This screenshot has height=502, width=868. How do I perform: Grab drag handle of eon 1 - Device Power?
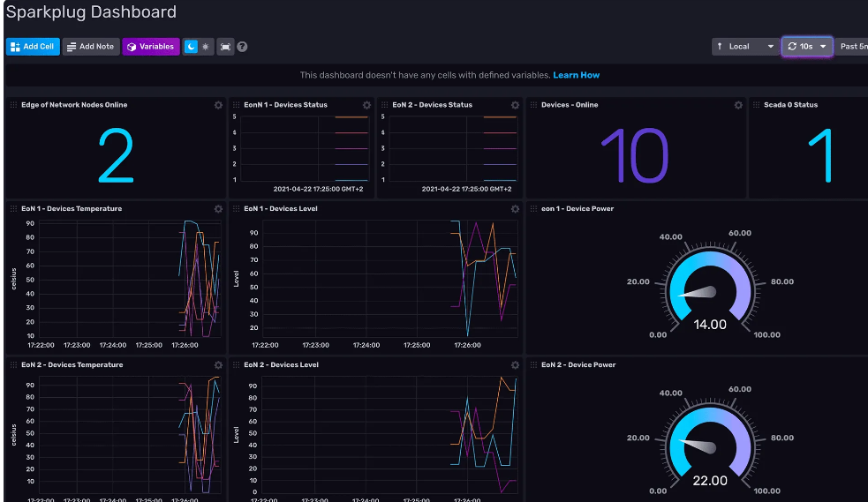pyautogui.click(x=533, y=208)
